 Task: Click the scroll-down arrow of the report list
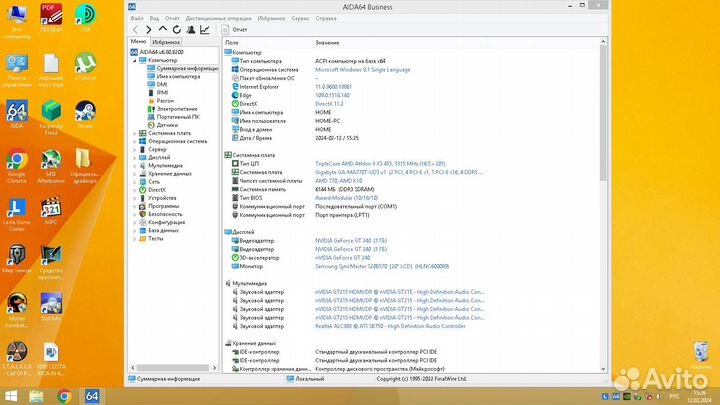coord(603,369)
